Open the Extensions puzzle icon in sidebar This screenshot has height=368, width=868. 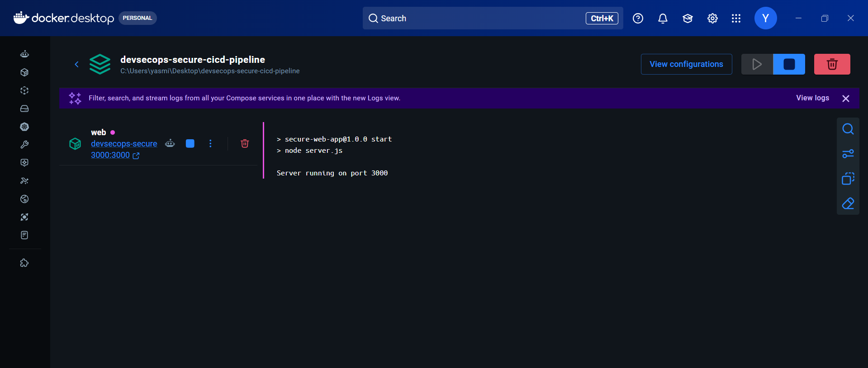[24, 263]
